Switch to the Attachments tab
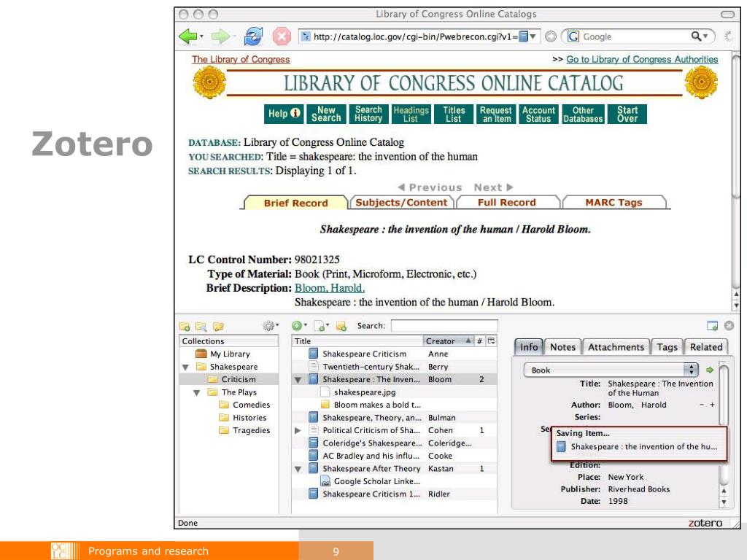Screen dimensions: 747x560 [x=616, y=347]
